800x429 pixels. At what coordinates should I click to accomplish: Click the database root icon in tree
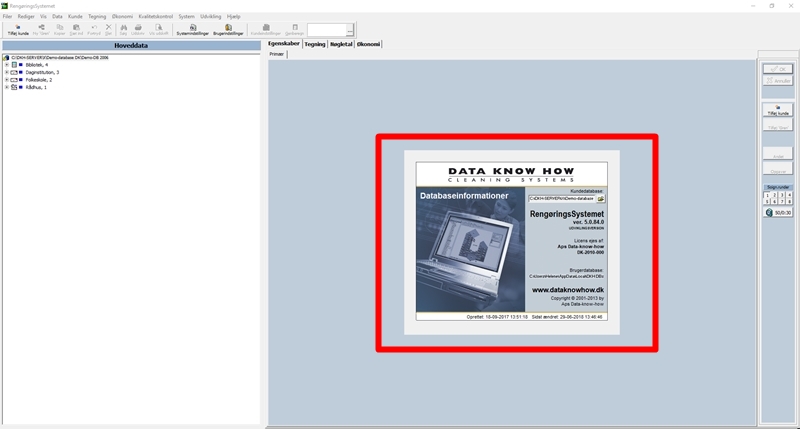tap(6, 58)
